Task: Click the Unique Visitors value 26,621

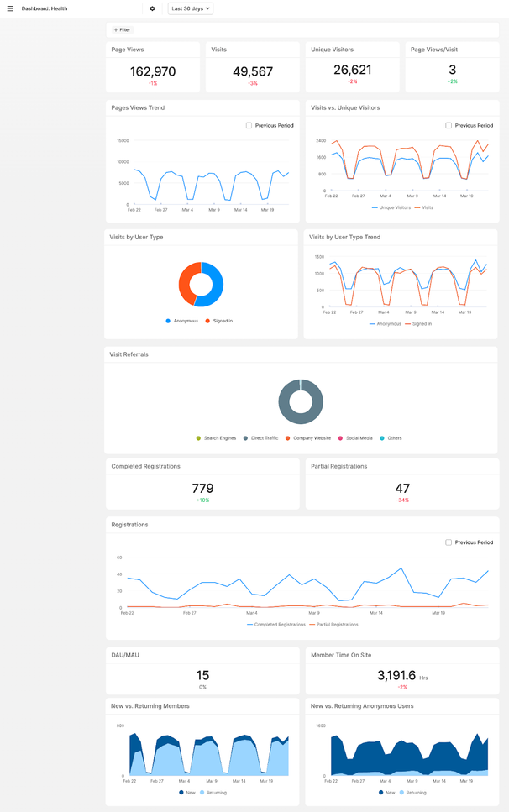Action: click(x=353, y=70)
